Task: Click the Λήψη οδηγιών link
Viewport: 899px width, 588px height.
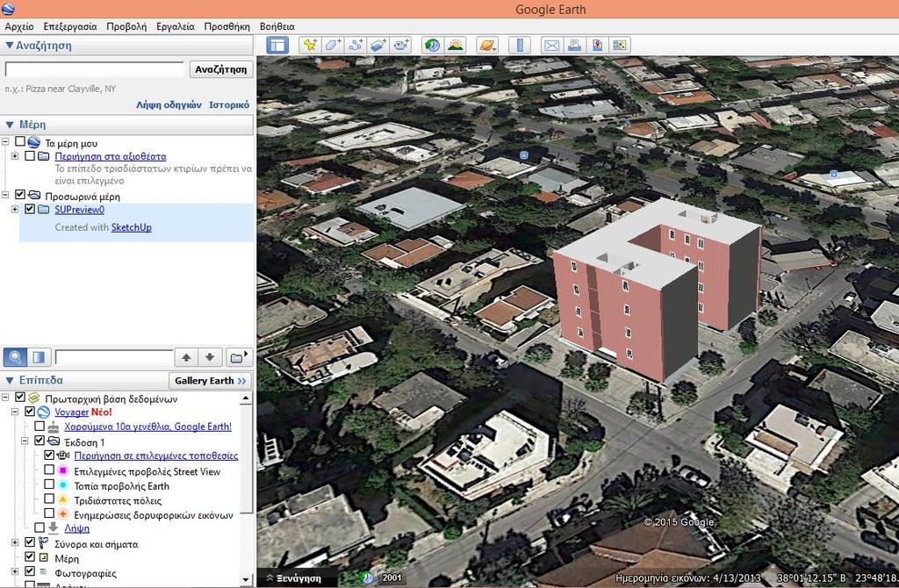Action: pyautogui.click(x=169, y=105)
